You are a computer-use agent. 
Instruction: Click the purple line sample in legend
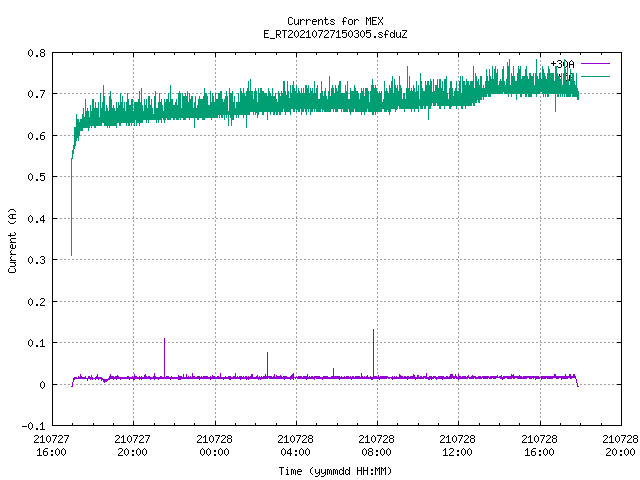595,64
